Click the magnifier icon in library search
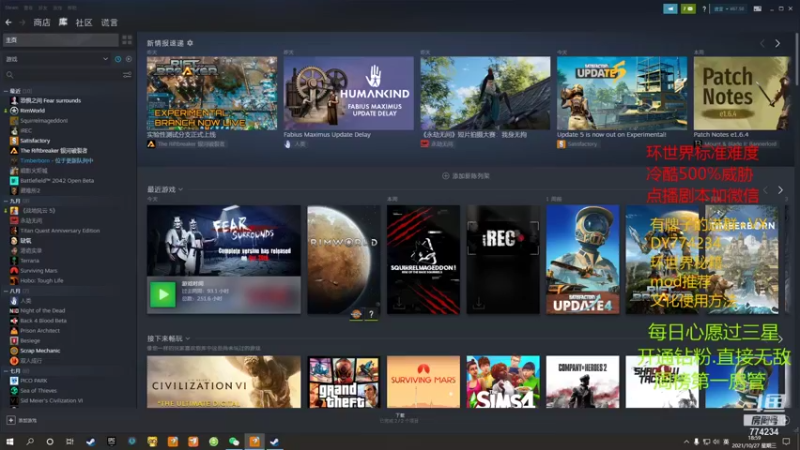 click(x=10, y=75)
